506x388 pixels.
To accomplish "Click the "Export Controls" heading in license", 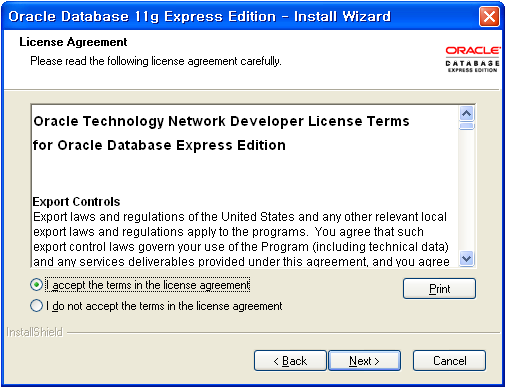I will tap(76, 202).
